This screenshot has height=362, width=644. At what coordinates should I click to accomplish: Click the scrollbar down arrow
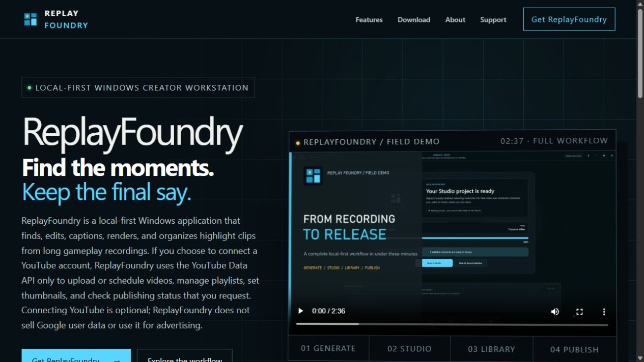pos(640,358)
